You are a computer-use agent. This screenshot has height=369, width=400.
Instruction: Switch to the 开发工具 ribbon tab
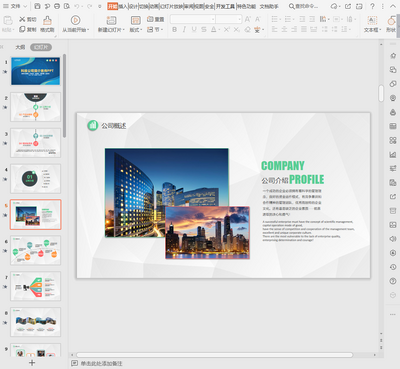[x=225, y=6]
